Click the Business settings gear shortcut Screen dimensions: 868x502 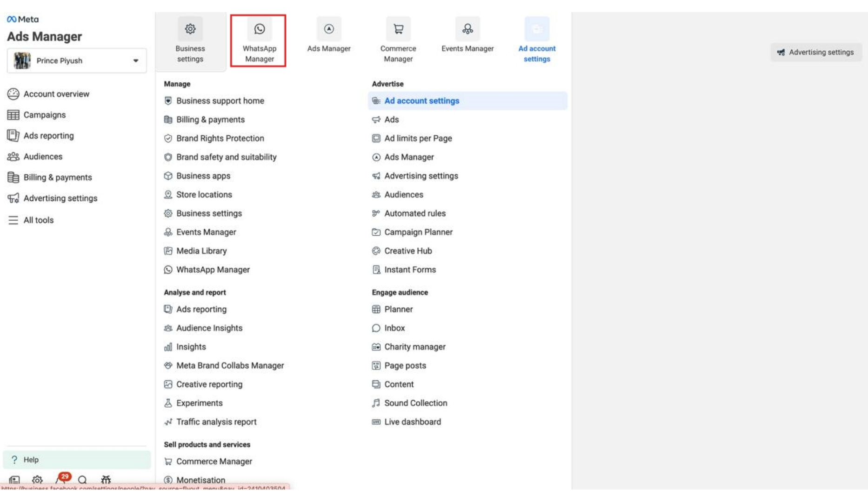point(190,29)
